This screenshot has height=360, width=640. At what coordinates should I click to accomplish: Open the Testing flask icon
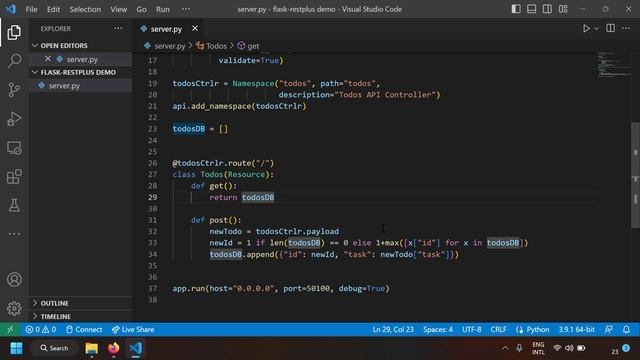pyautogui.click(x=14, y=205)
